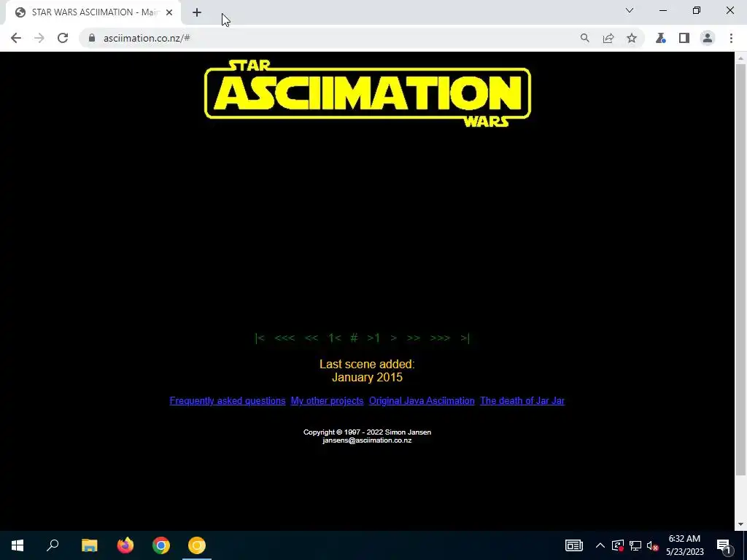Open Original Java Asciimation link

coord(422,401)
